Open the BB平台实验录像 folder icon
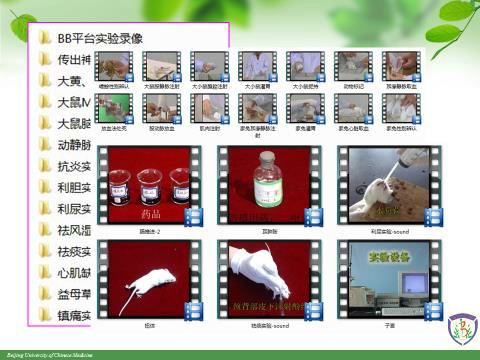This screenshot has width=480, height=360. click(45, 38)
